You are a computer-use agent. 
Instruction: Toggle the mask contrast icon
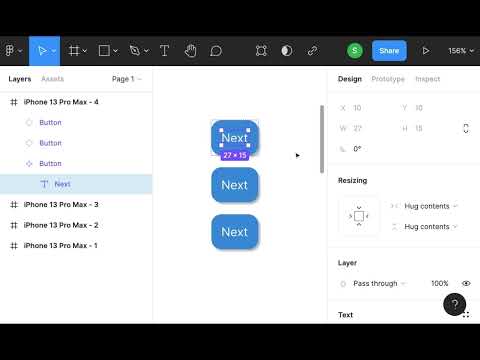click(287, 51)
